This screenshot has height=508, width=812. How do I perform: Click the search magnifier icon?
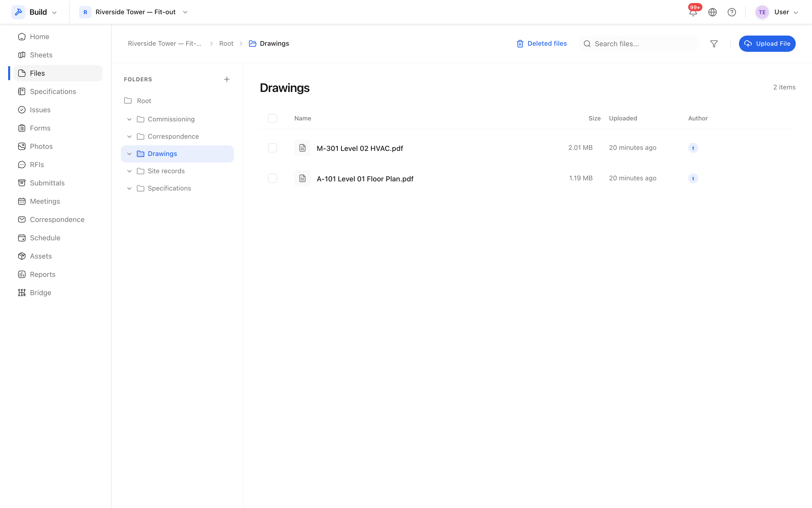pos(587,44)
